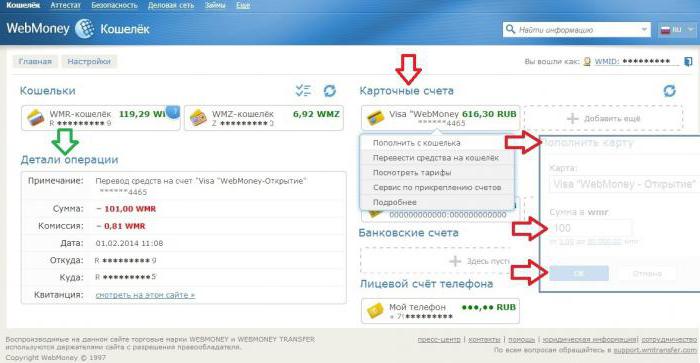Open the контакты footer link
700x363 pixels.
tap(484, 340)
